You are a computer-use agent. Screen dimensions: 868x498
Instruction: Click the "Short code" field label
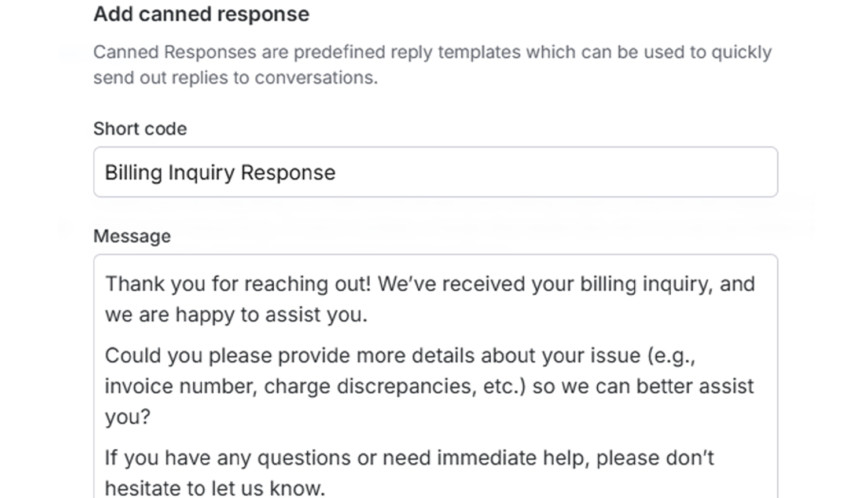[x=140, y=129]
